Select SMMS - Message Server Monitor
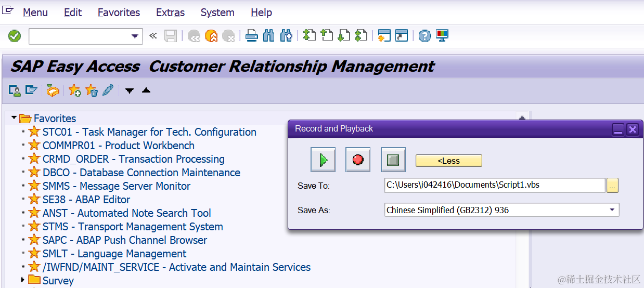The width and height of the screenshot is (644, 288). pyautogui.click(x=117, y=186)
